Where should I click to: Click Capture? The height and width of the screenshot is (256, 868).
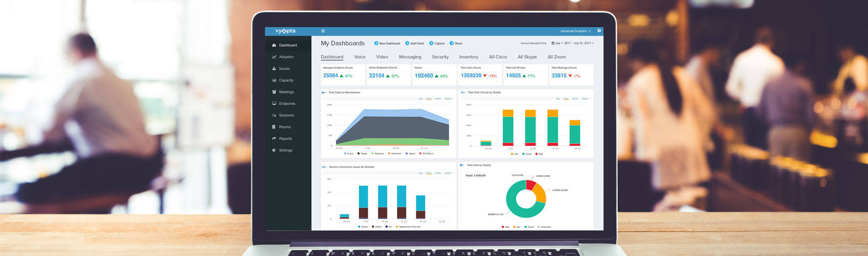click(437, 43)
